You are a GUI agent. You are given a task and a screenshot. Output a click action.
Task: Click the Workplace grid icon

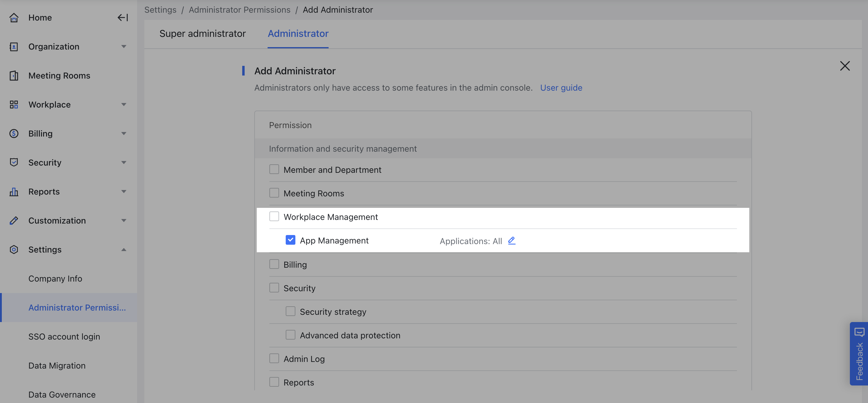click(14, 105)
